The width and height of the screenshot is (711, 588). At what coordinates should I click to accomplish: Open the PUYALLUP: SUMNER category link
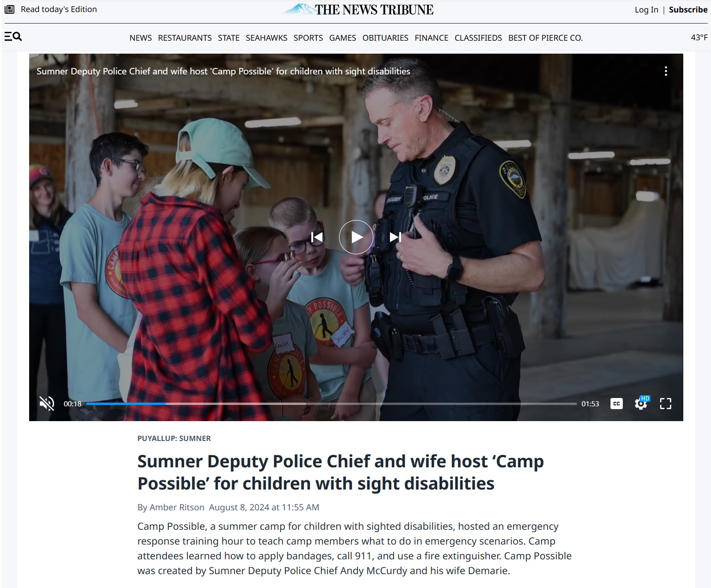174,438
